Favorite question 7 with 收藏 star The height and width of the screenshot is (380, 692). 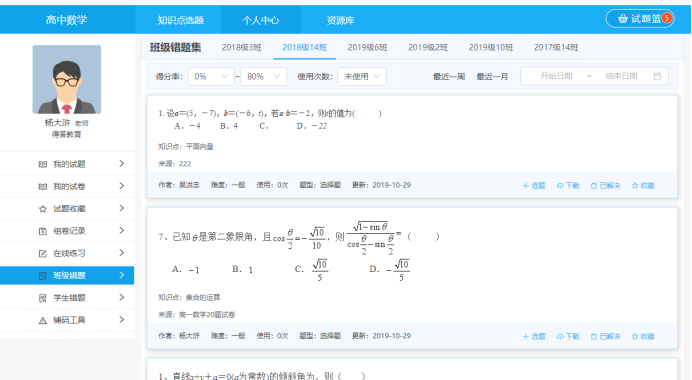coord(635,336)
